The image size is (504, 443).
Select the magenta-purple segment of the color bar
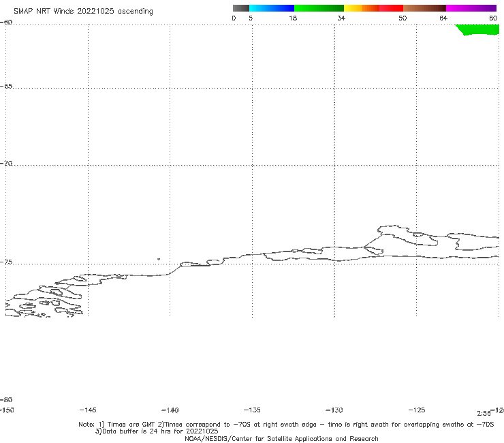point(471,8)
